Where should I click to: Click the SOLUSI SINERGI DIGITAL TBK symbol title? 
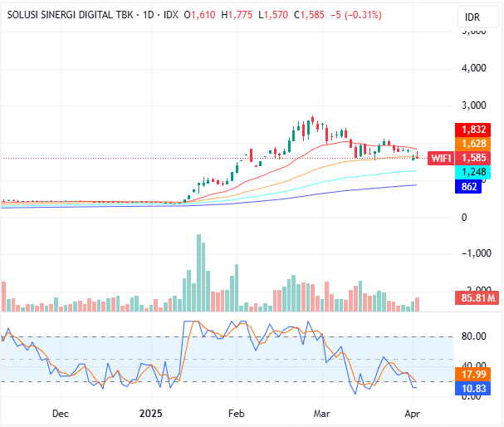click(x=70, y=15)
